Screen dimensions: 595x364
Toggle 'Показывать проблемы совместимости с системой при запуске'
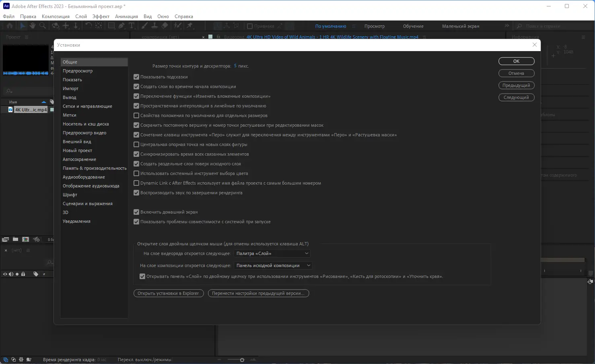coord(136,222)
